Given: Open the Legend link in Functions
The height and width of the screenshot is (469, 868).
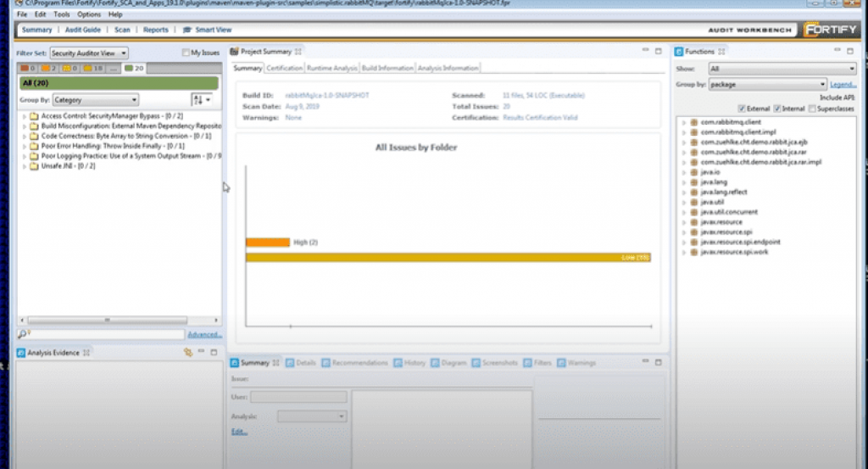Looking at the screenshot, I should (843, 85).
